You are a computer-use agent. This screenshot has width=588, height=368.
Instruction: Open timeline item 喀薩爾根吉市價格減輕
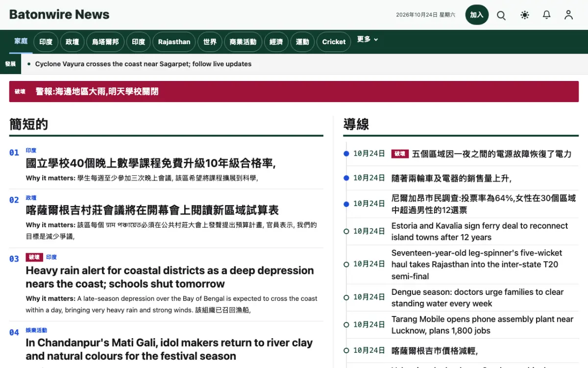pyautogui.click(x=435, y=351)
